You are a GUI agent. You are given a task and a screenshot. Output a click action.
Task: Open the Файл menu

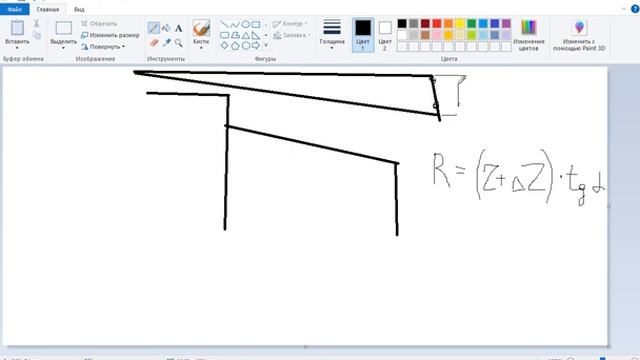pos(15,9)
